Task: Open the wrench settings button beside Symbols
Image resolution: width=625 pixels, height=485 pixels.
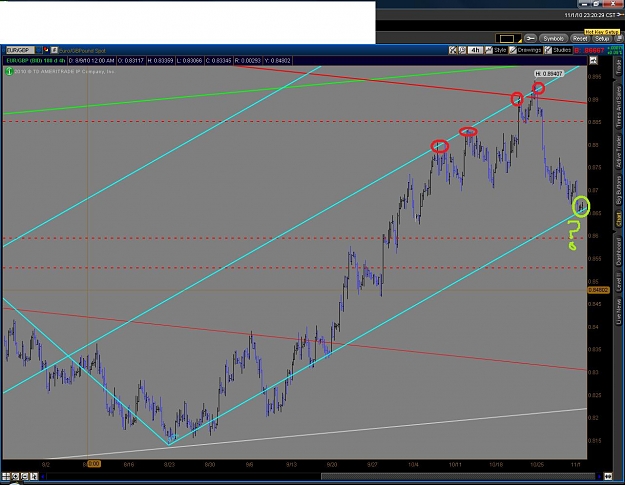Action: click(x=530, y=39)
